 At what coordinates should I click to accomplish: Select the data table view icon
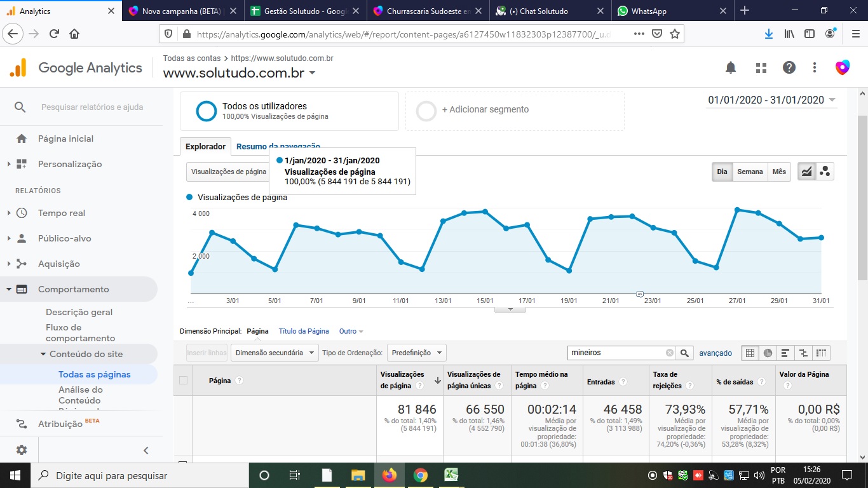[750, 353]
